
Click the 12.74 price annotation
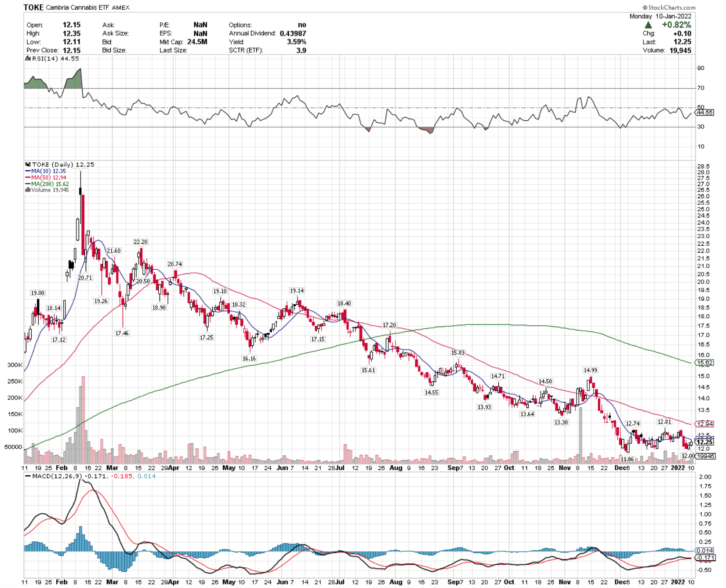(633, 424)
